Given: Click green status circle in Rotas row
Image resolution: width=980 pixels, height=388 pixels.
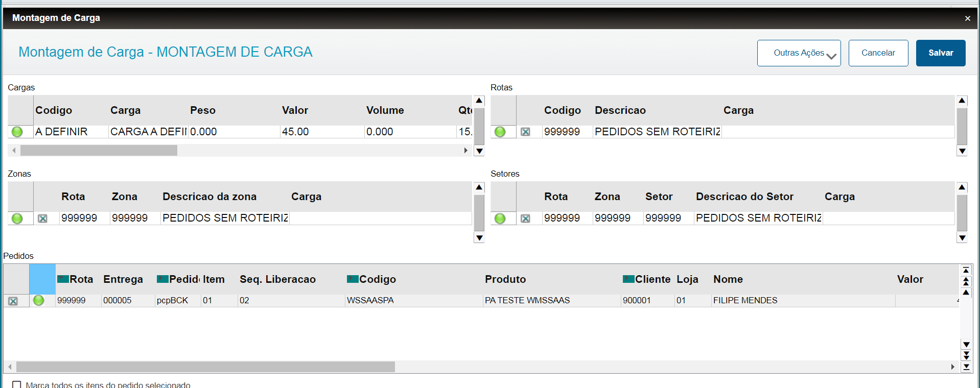Looking at the screenshot, I should click(500, 132).
